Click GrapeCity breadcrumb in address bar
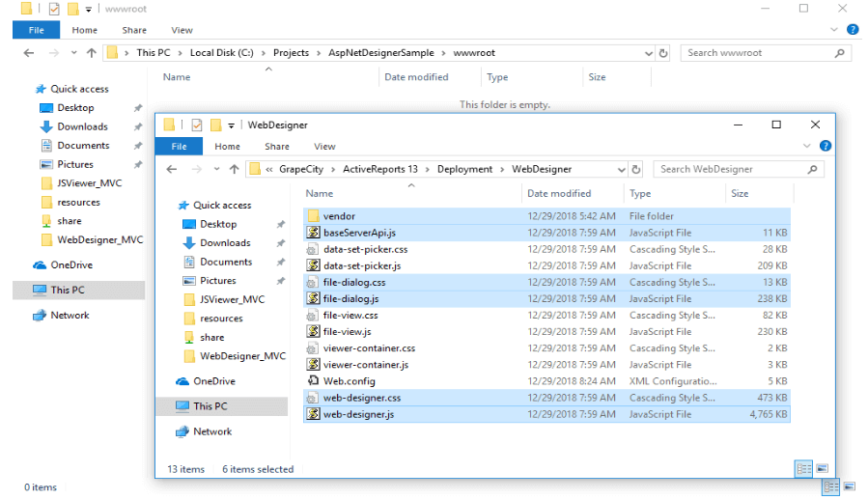This screenshot has width=868, height=500. pos(301,170)
